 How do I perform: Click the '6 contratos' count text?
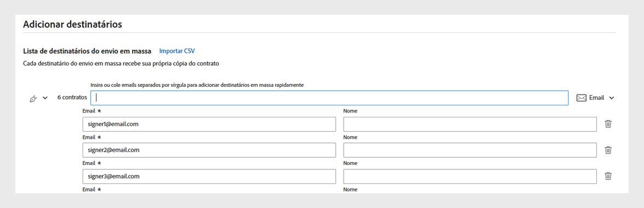[x=72, y=98]
